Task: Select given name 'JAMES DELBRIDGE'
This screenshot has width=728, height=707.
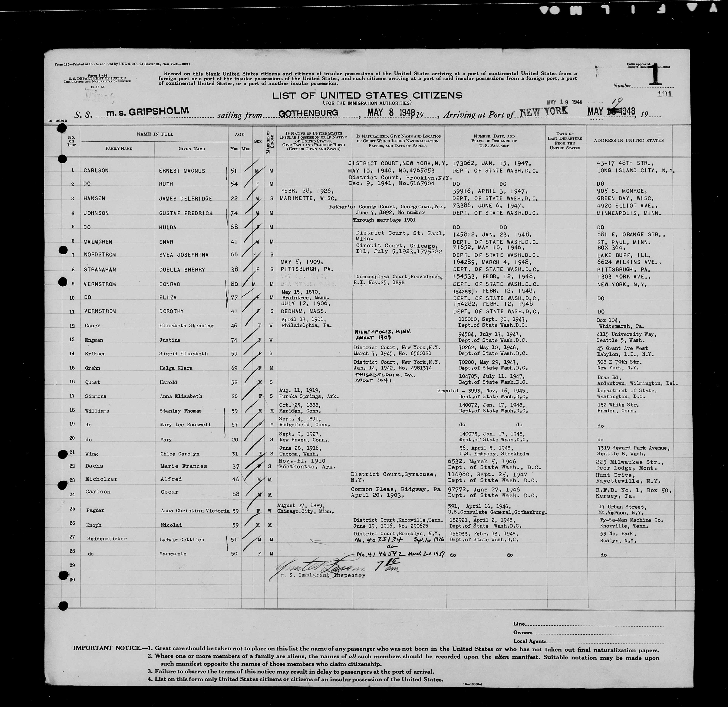Action: [185, 199]
